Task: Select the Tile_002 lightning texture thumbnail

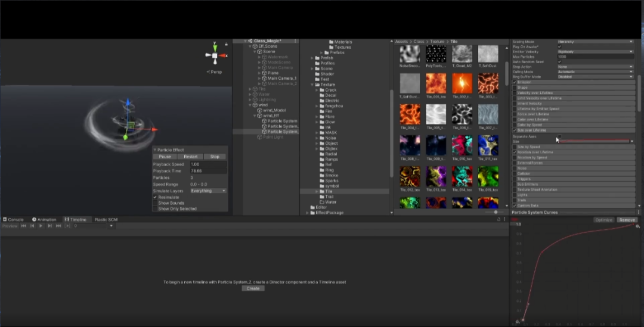Action: click(x=462, y=83)
